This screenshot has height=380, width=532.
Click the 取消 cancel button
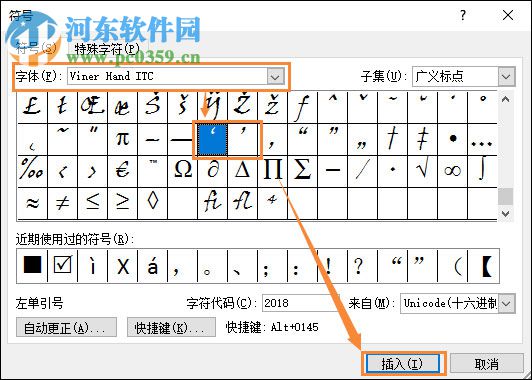[x=487, y=364]
